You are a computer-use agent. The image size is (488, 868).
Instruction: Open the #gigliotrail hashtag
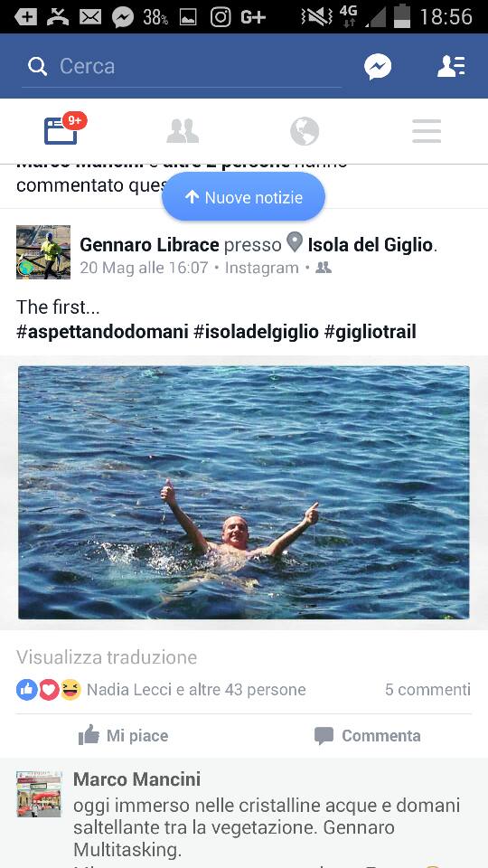(370, 332)
